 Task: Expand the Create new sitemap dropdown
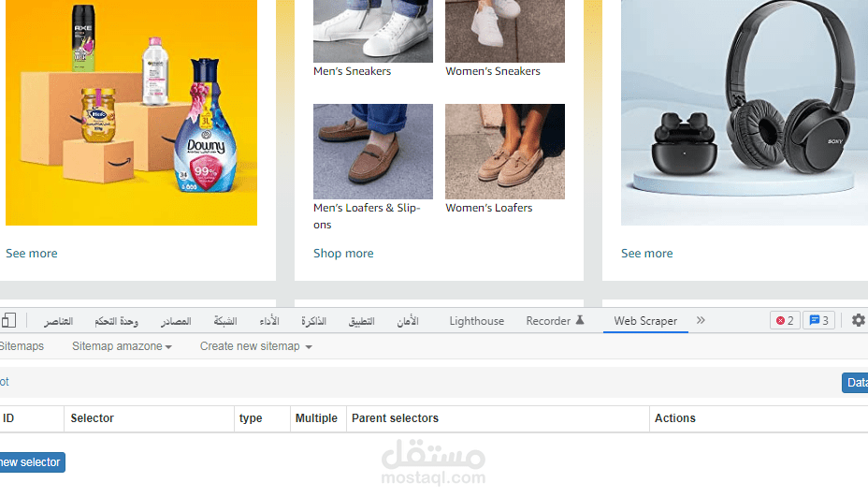[255, 346]
